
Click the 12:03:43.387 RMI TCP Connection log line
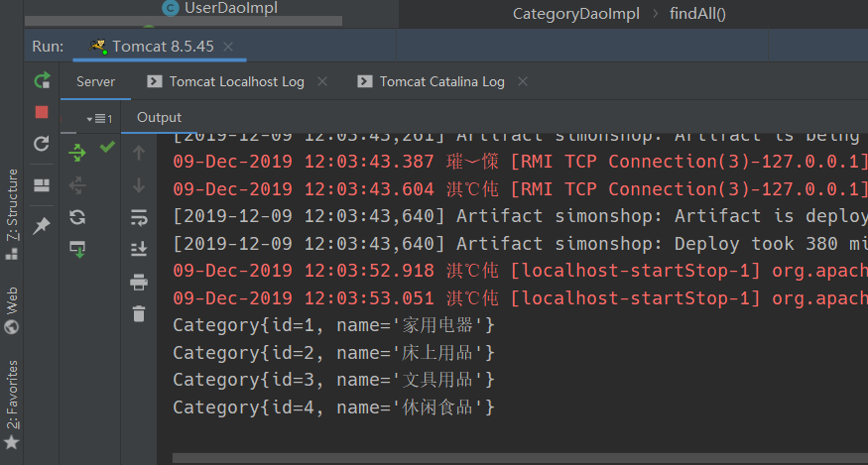[x=521, y=162]
